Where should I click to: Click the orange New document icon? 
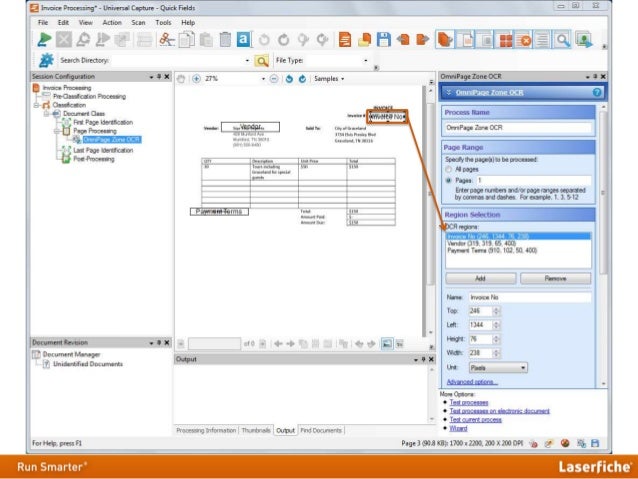click(345, 40)
